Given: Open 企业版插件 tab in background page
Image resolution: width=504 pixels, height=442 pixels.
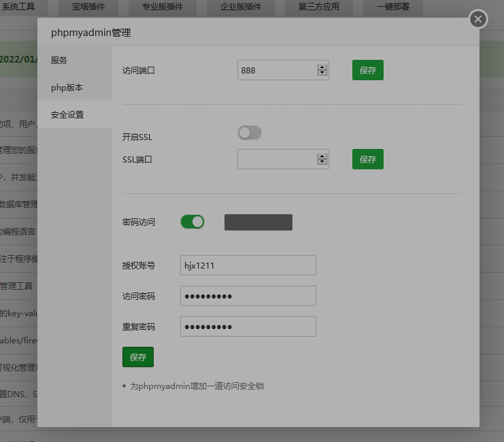Looking at the screenshot, I should click(x=240, y=7).
